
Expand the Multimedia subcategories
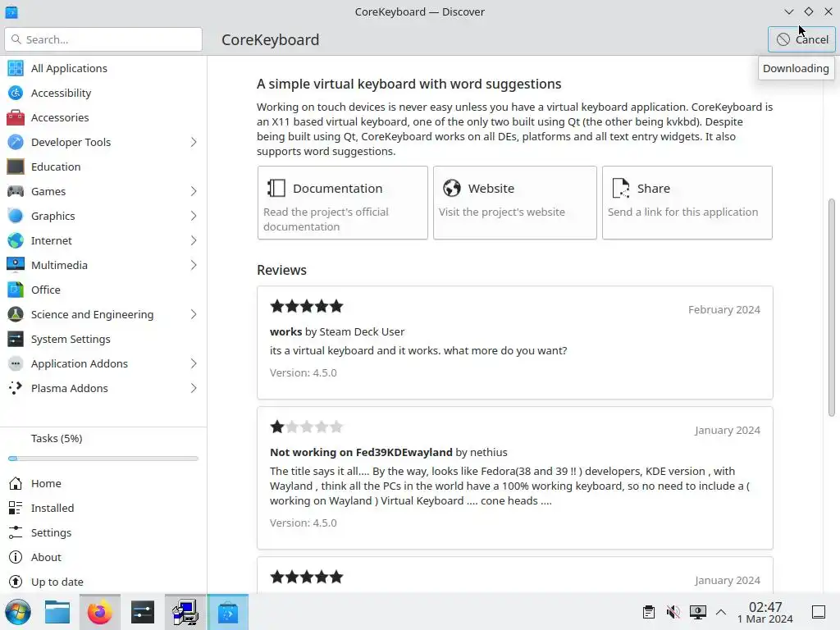tap(194, 265)
